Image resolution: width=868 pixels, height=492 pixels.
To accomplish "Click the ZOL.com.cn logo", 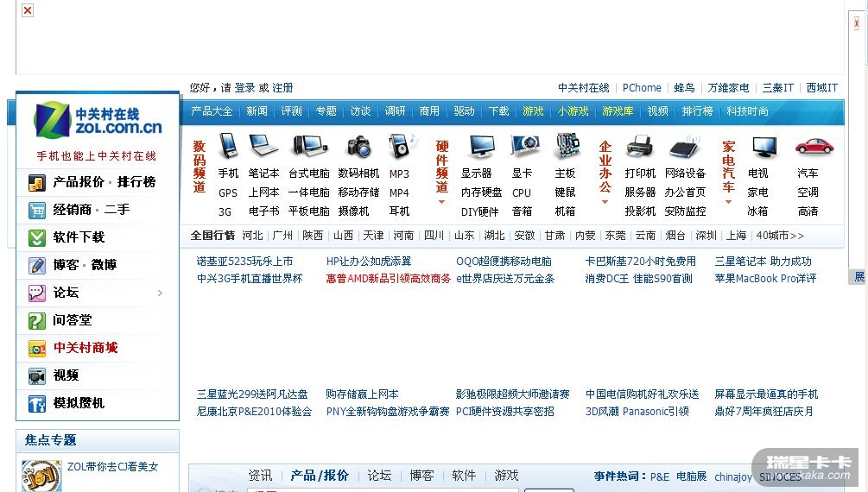I will point(98,119).
